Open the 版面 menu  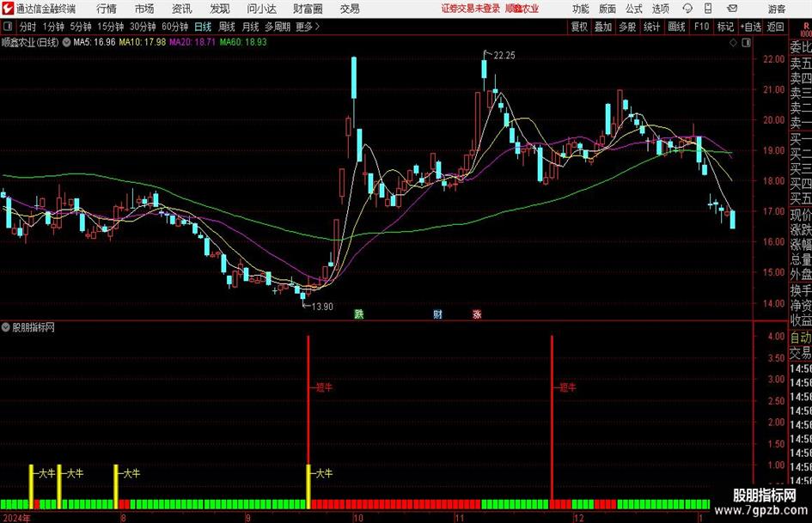click(607, 9)
